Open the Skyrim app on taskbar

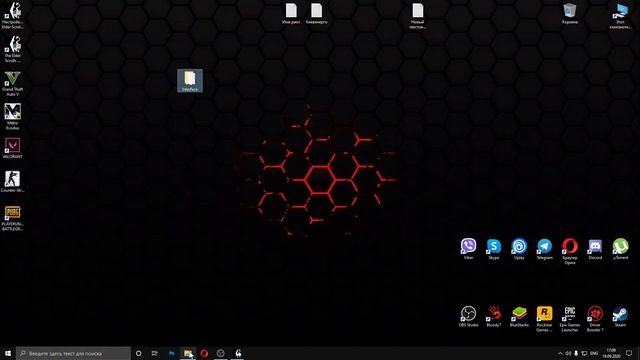point(238,353)
